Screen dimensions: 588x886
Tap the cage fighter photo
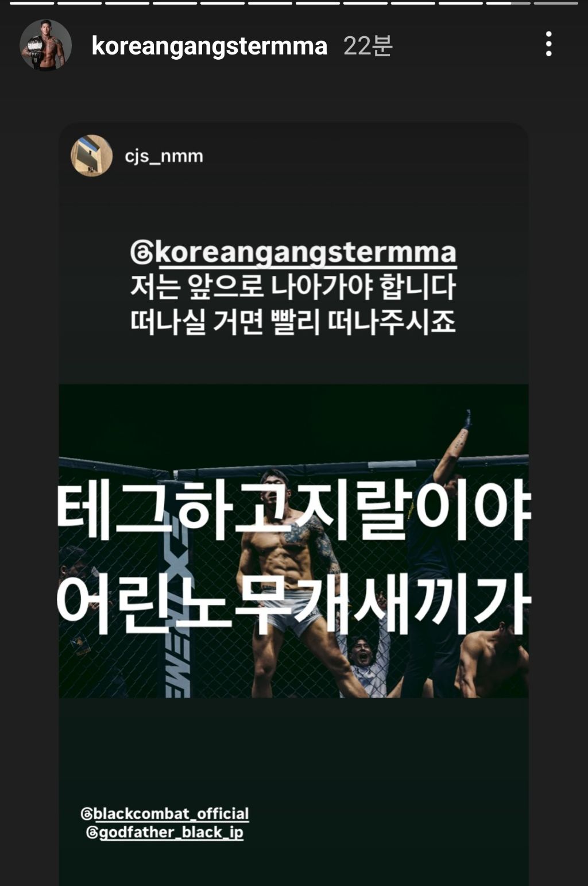pos(293,541)
